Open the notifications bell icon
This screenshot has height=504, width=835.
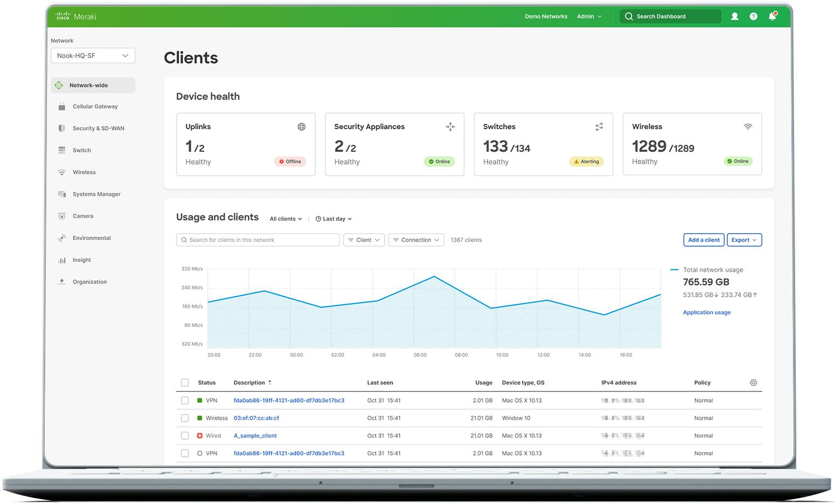(773, 16)
